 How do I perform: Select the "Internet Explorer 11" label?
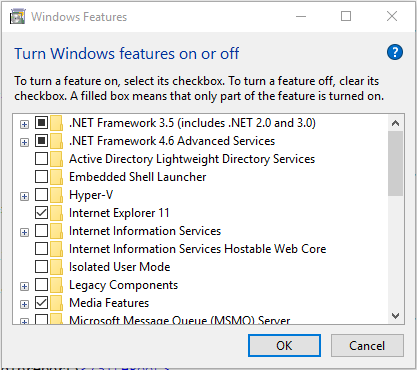[x=119, y=213]
